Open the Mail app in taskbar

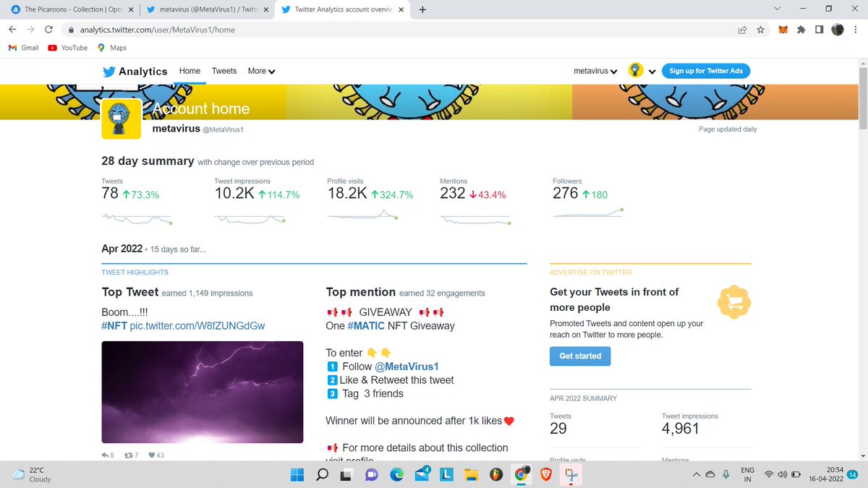pyautogui.click(x=423, y=475)
